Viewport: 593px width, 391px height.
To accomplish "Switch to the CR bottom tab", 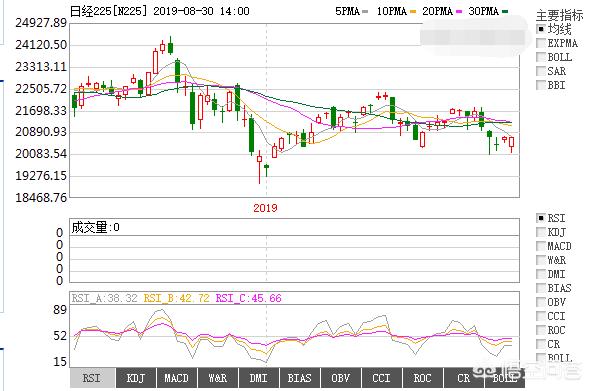I will coord(464,378).
